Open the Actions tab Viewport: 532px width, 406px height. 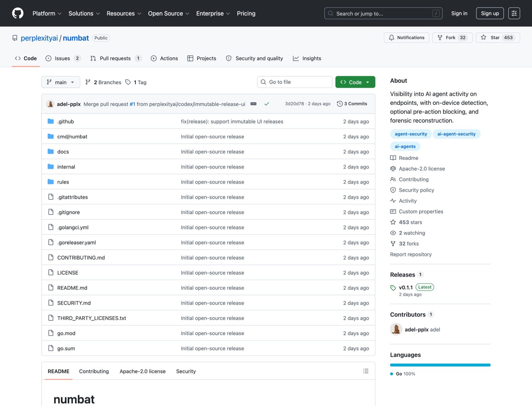[x=164, y=58]
